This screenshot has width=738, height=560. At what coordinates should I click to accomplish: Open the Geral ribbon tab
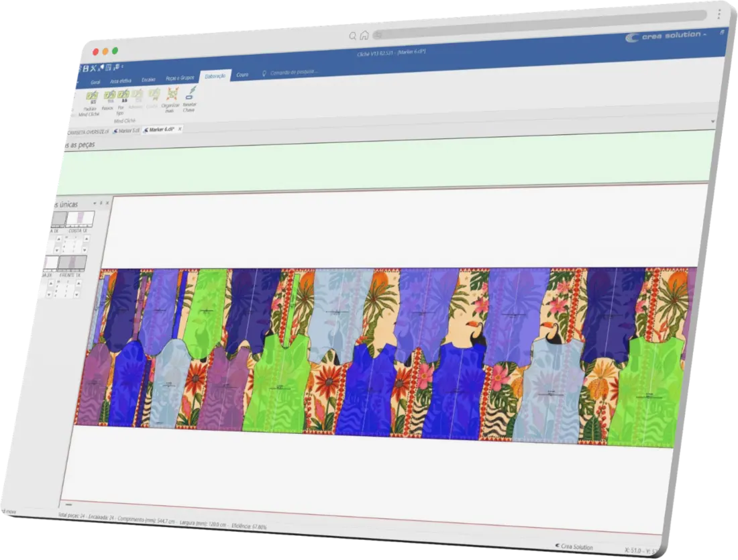pyautogui.click(x=95, y=82)
